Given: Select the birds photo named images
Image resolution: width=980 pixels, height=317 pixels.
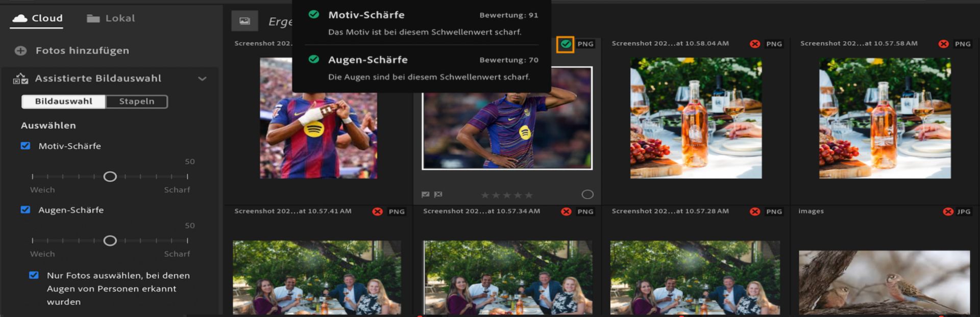Looking at the screenshot, I should pyautogui.click(x=884, y=282).
